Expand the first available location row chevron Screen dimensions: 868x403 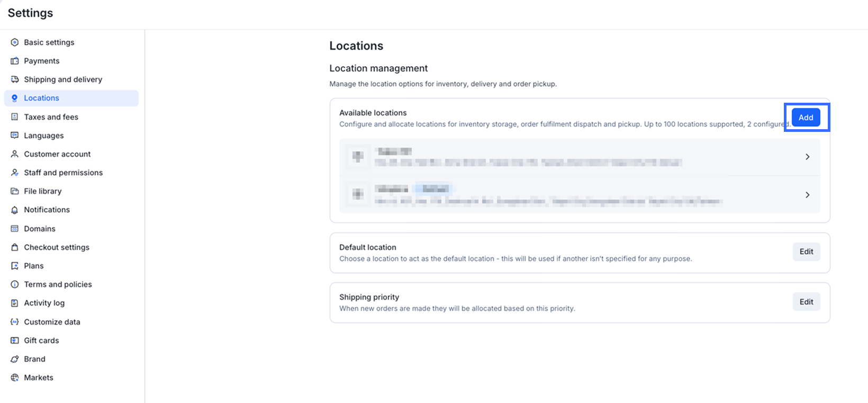tap(807, 157)
